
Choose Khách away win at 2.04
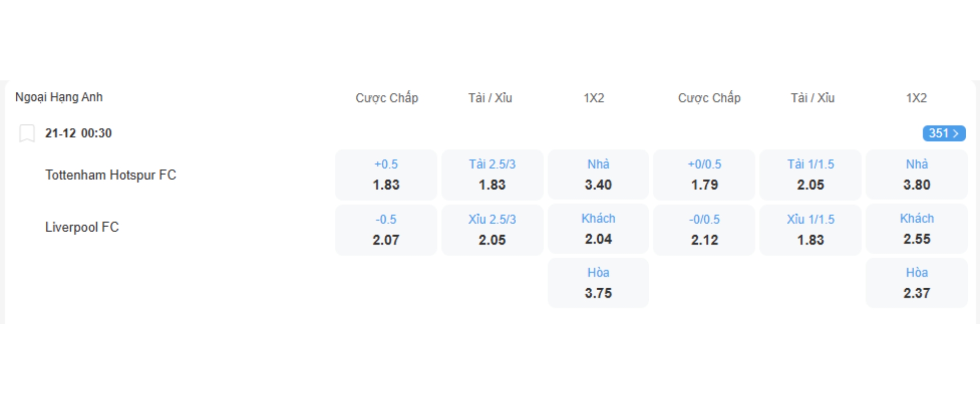point(598,229)
